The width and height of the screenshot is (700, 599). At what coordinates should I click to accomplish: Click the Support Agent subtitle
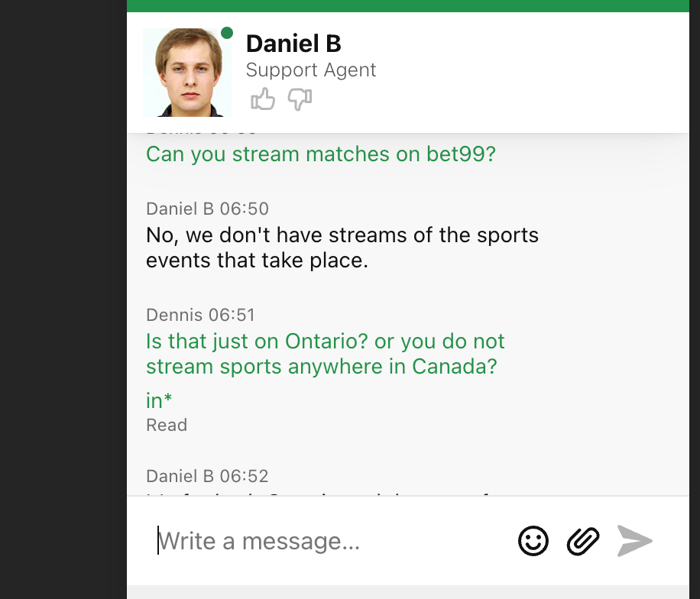coord(311,70)
